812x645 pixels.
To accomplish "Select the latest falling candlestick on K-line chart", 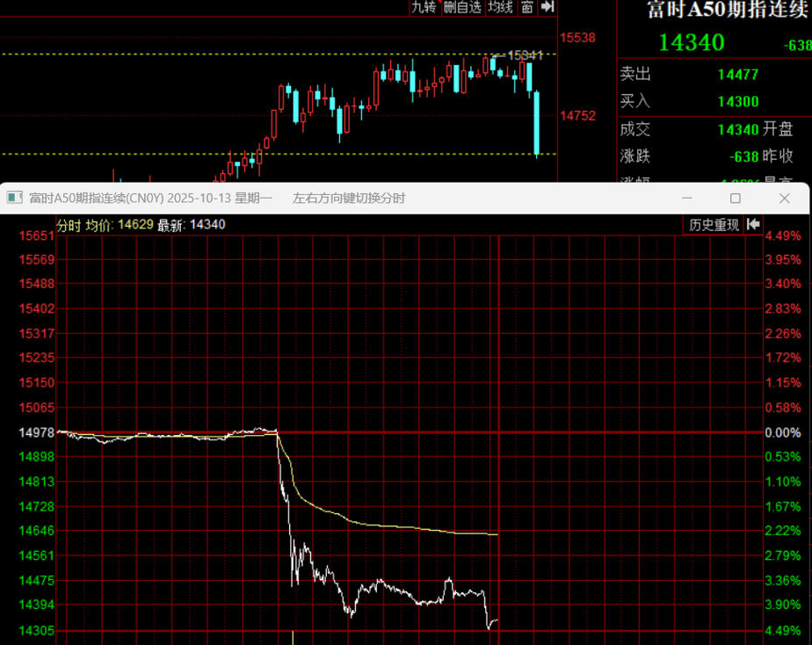I will [536, 123].
